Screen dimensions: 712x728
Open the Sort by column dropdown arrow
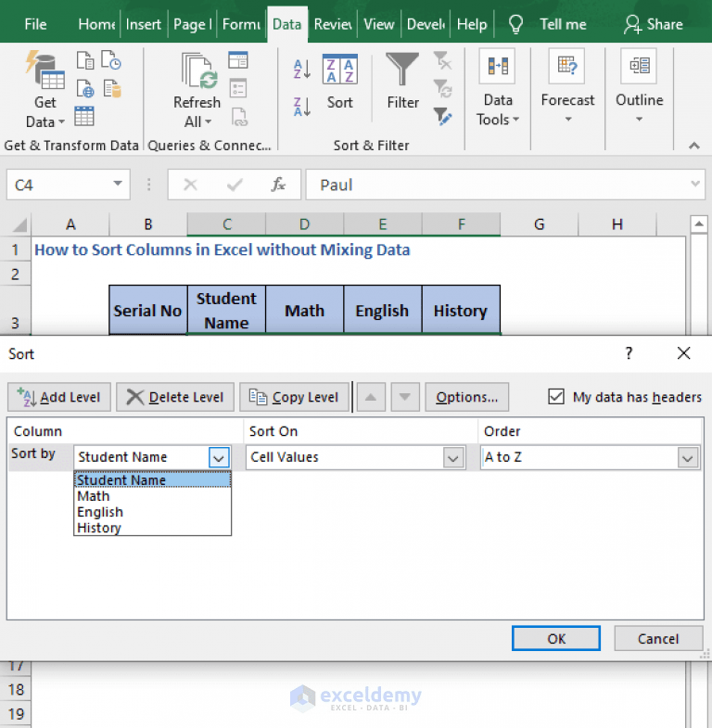coord(219,458)
